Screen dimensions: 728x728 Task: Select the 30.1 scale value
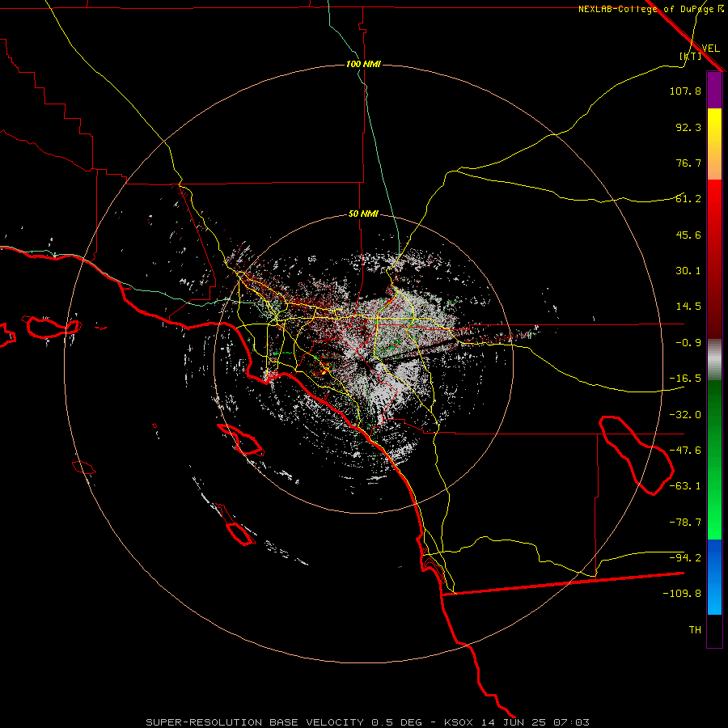click(x=688, y=271)
